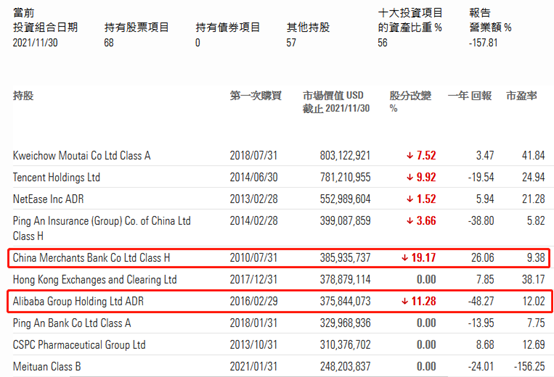
Task: Sort by 第一次購買 column header
Action: click(x=255, y=95)
